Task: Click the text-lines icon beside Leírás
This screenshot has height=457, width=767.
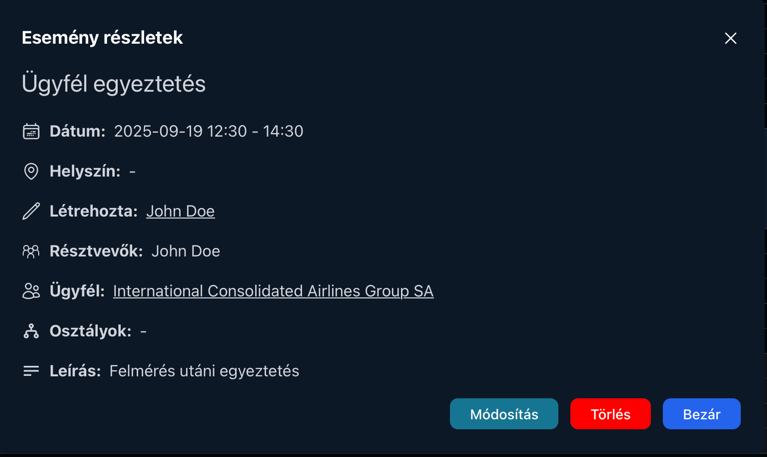Action: [x=31, y=371]
